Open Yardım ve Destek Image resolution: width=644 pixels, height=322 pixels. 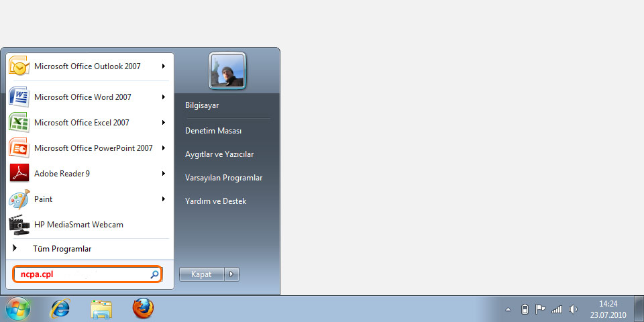pyautogui.click(x=215, y=201)
